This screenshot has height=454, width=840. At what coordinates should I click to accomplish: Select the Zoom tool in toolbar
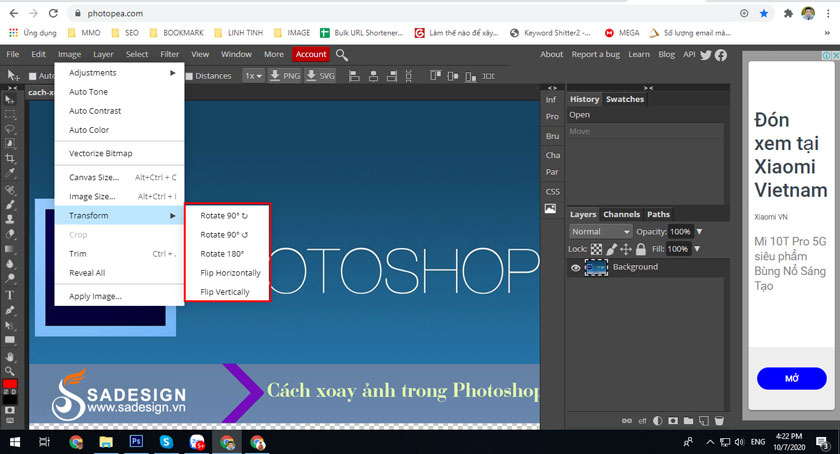click(x=10, y=371)
